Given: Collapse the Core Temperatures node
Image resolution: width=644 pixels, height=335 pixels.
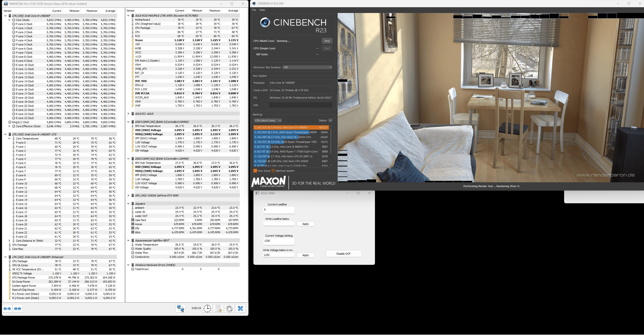Looking at the screenshot, I should [10, 139].
